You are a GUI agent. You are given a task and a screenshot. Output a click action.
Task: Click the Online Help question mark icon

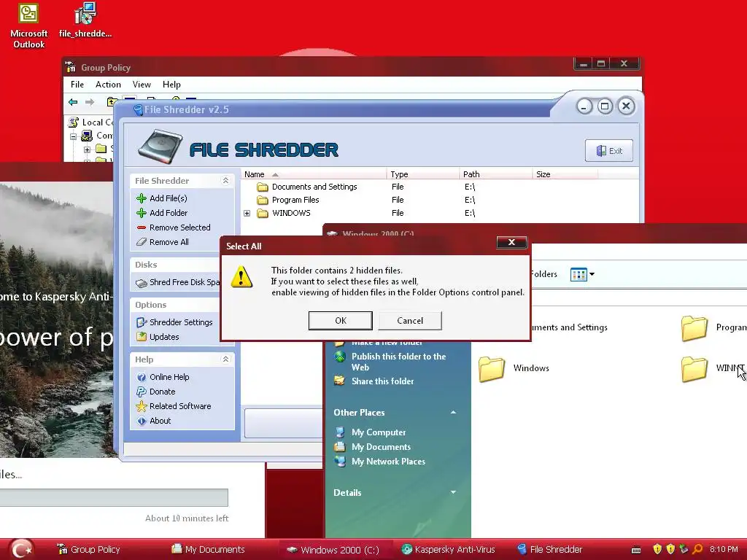(x=142, y=377)
